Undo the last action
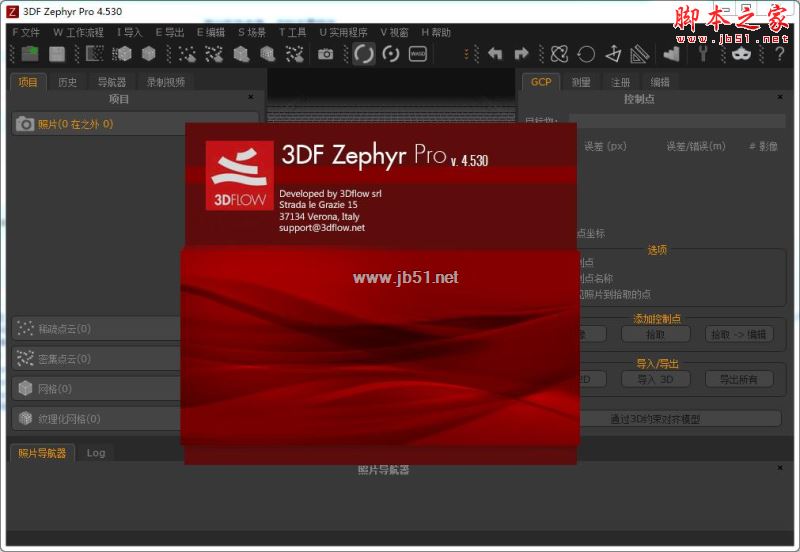 click(x=495, y=54)
